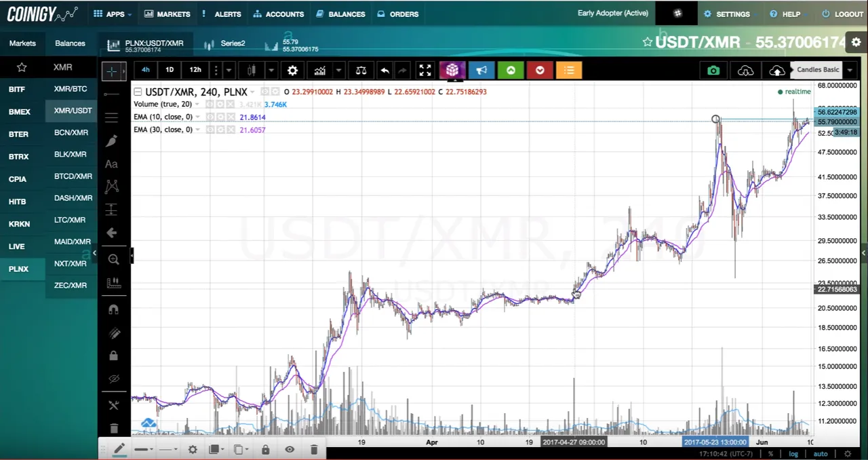The width and height of the screenshot is (868, 460).
Task: Select the 4h interval
Action: pyautogui.click(x=145, y=70)
